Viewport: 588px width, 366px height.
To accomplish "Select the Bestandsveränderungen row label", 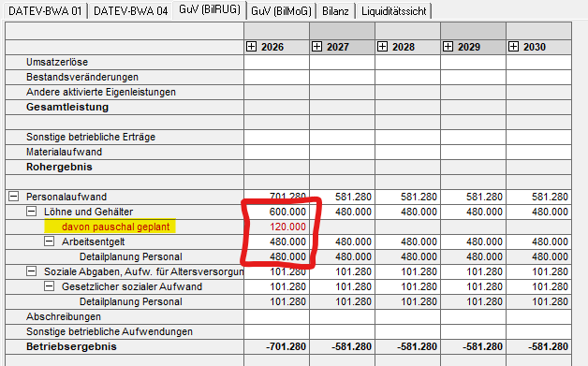I will point(82,77).
